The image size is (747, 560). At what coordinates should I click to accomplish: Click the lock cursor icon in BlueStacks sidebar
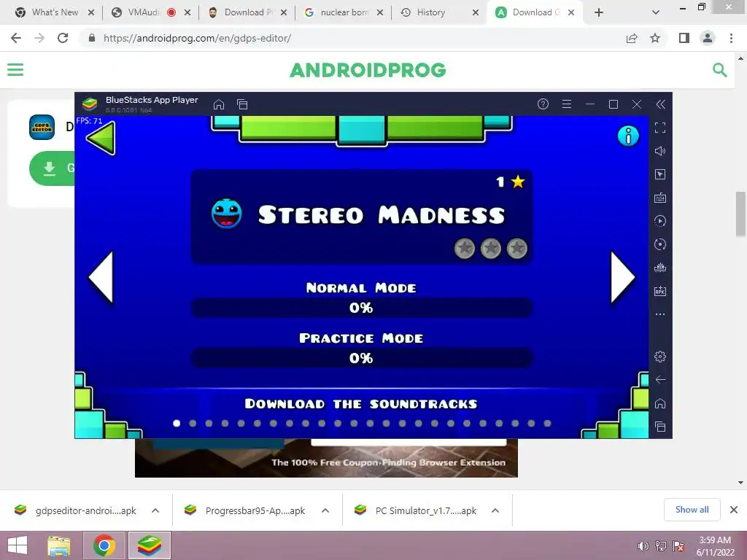pos(659,174)
